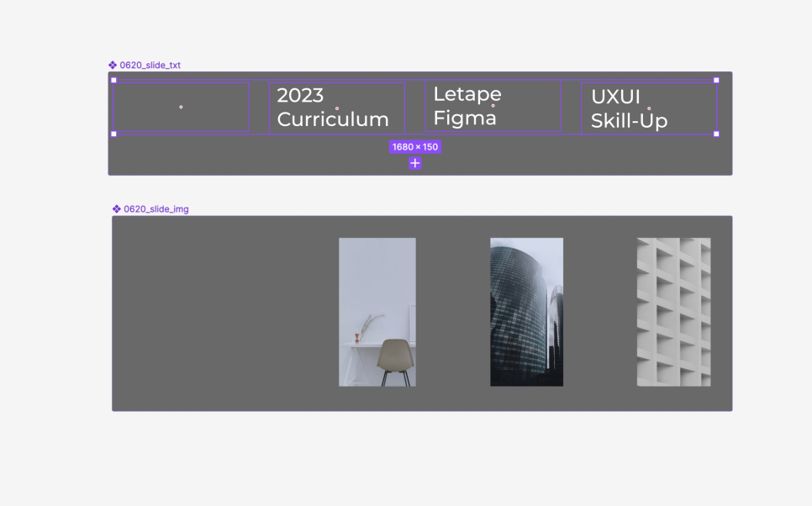The image size is (812, 506).
Task: Click the chair and desk image
Action: point(377,312)
